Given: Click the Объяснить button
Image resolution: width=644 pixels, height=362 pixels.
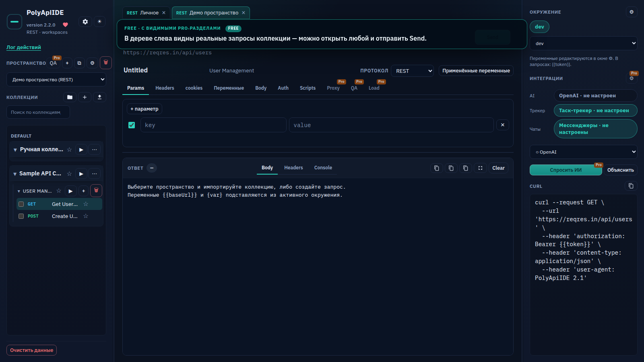Looking at the screenshot, I should tap(620, 170).
